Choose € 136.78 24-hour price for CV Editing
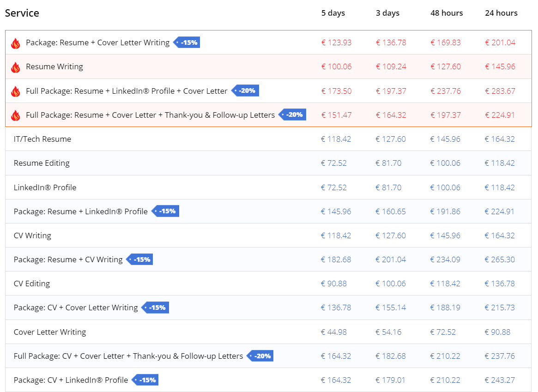The image size is (538, 392). (500, 283)
